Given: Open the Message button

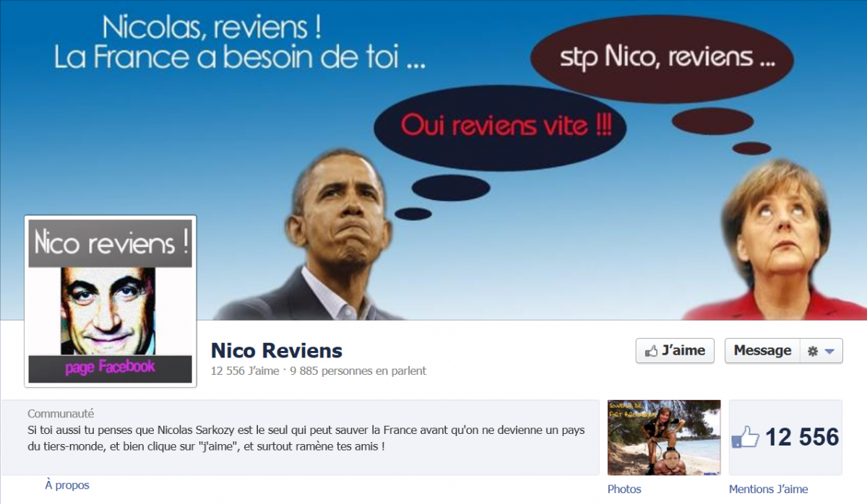Looking at the screenshot, I should pos(762,350).
